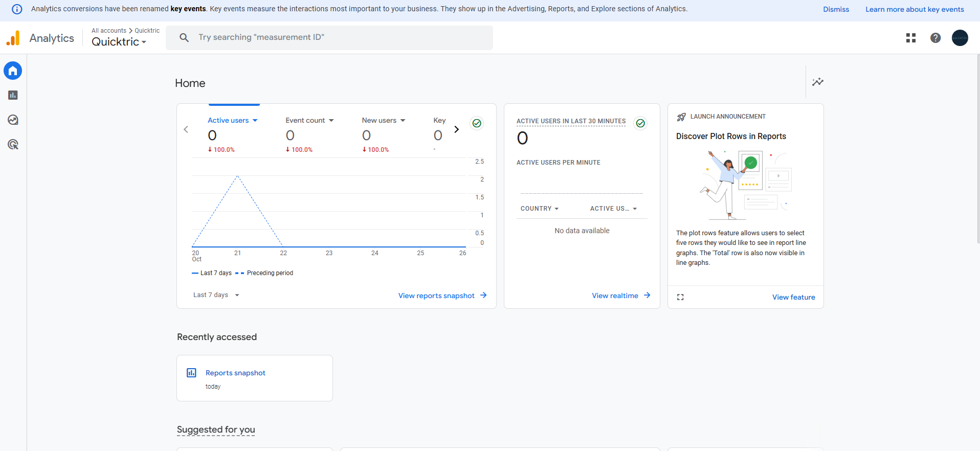
Task: Click the 'Preceding period' legend label
Action: coord(270,273)
